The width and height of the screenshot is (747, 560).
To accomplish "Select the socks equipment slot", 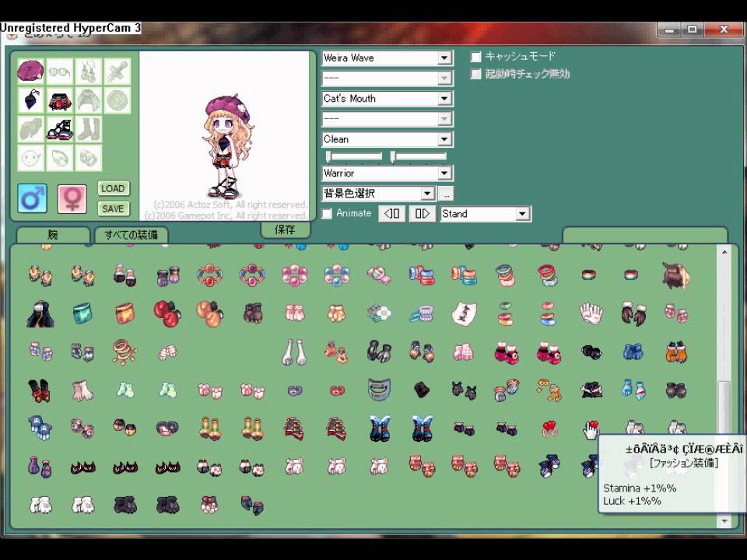I will coord(88,129).
